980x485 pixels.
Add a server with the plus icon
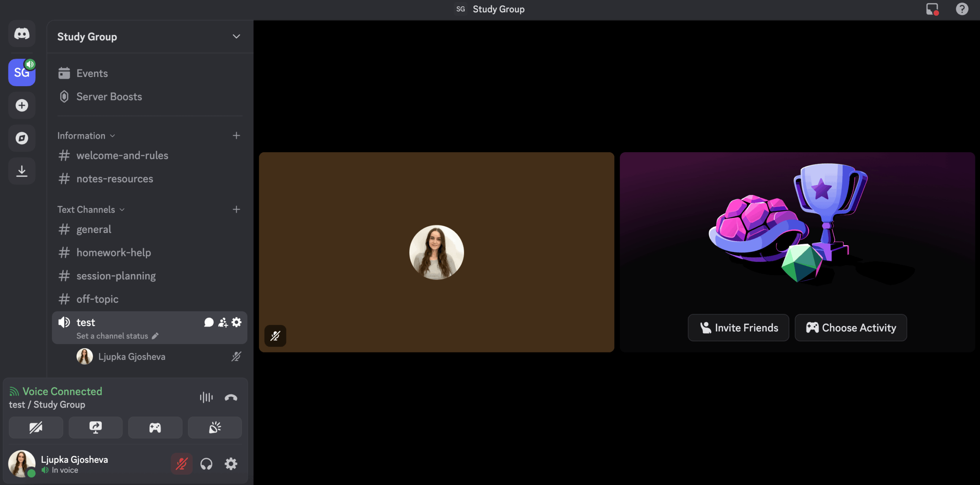pos(22,105)
